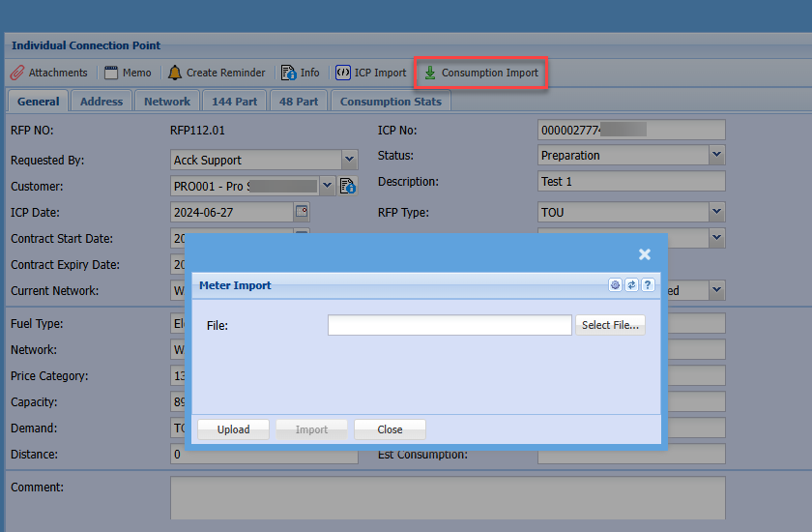Click the customer info icon beside Customer field
812x532 pixels.
[348, 186]
